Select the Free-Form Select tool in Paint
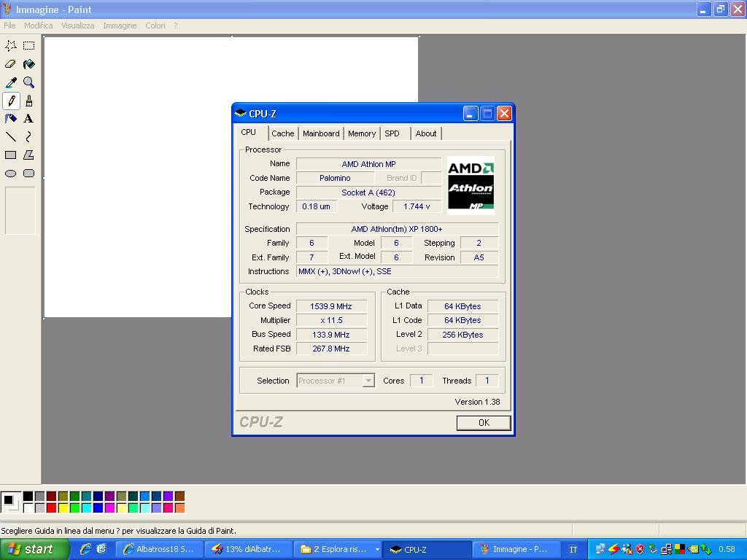 pyautogui.click(x=11, y=46)
